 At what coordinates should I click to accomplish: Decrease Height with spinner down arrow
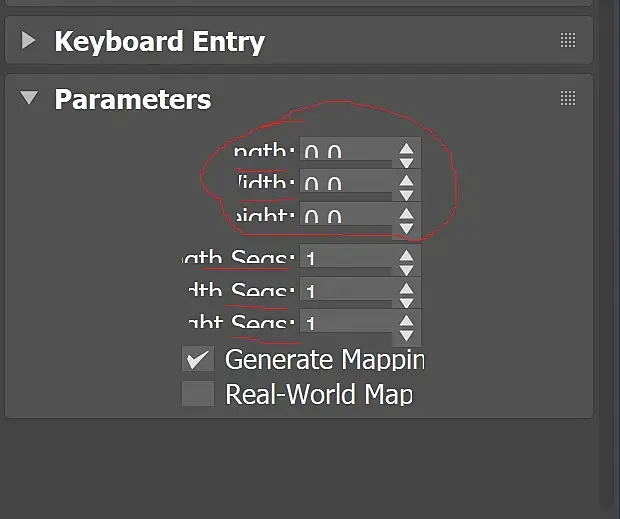click(406, 225)
